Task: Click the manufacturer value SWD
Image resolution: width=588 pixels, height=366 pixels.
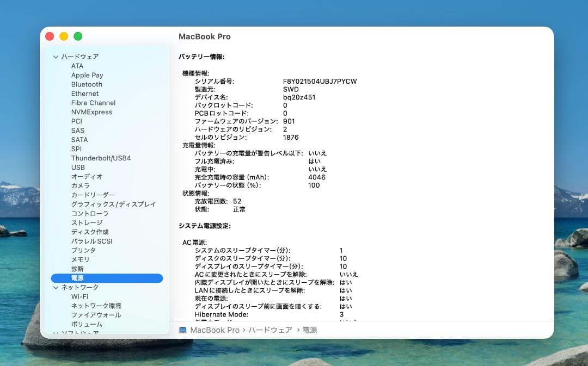Action: pyautogui.click(x=291, y=90)
